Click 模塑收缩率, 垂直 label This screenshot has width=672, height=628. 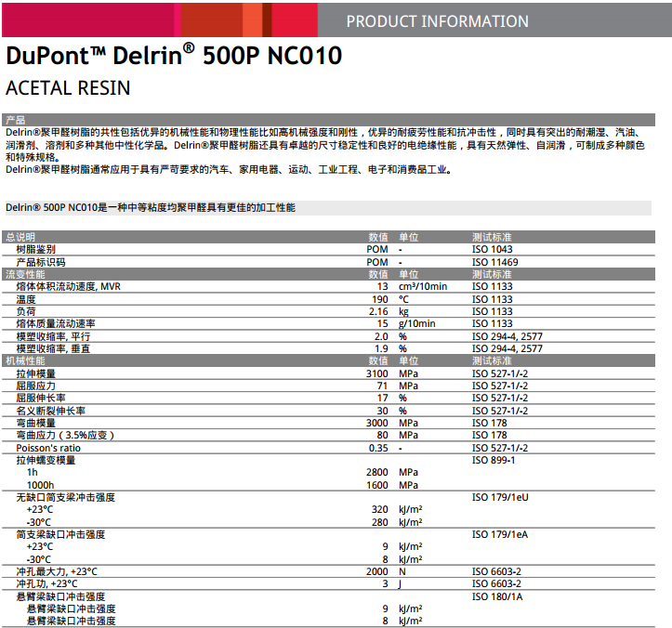click(53, 348)
